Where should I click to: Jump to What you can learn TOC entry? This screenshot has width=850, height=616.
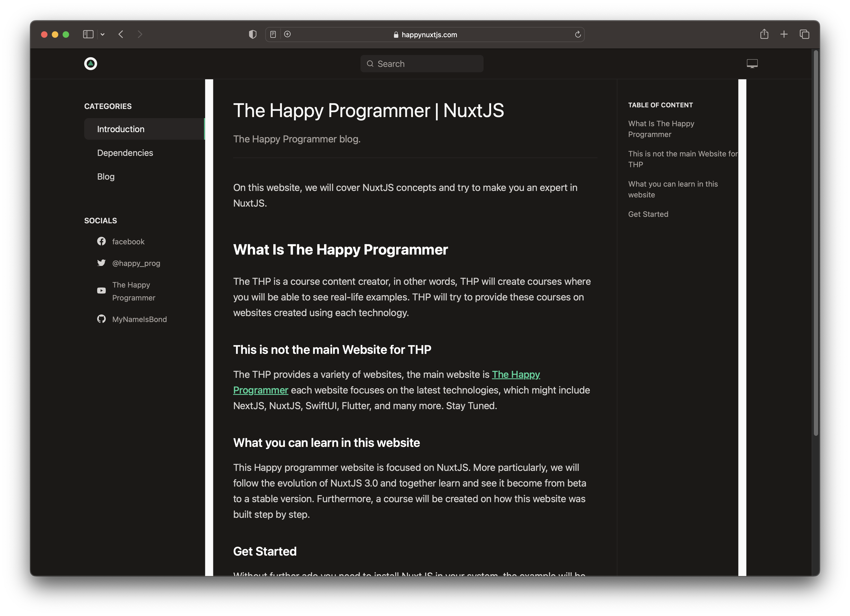coord(673,189)
